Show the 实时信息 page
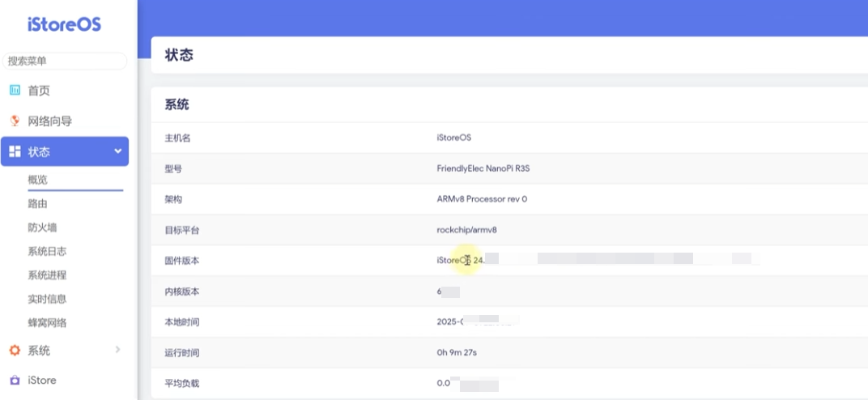Viewport: 868px width, 400px height. (x=47, y=300)
